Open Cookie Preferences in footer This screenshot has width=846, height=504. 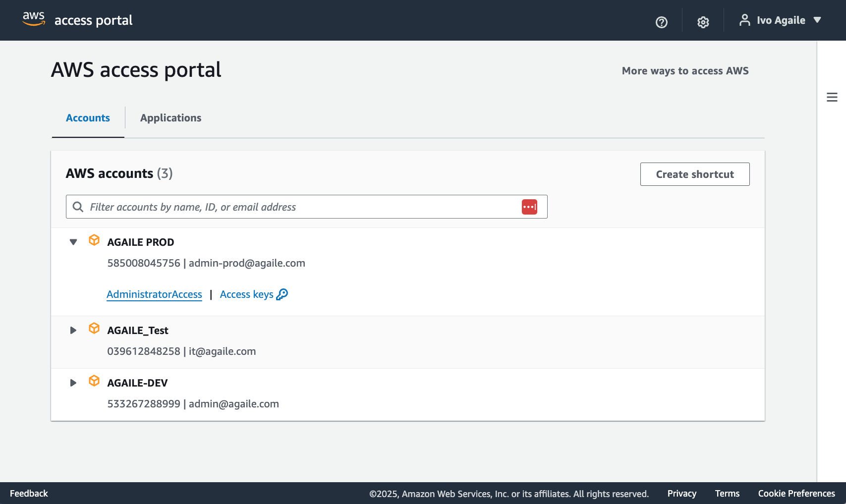pos(796,494)
